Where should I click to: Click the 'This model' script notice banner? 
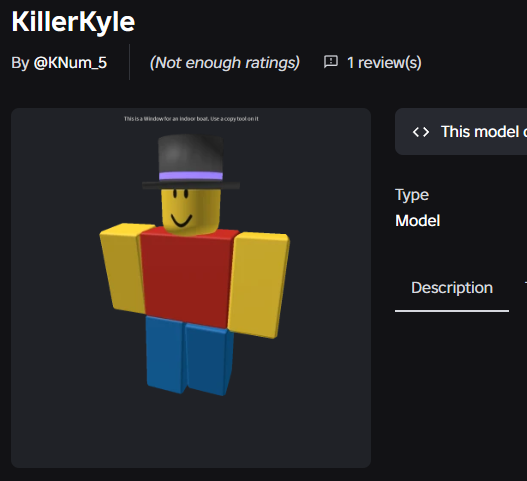(x=461, y=131)
